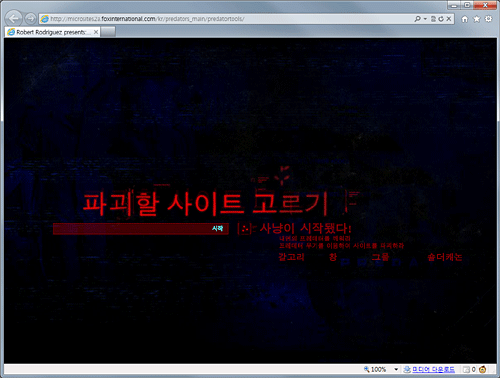Toggle the compatibility view icon

[x=433, y=19]
